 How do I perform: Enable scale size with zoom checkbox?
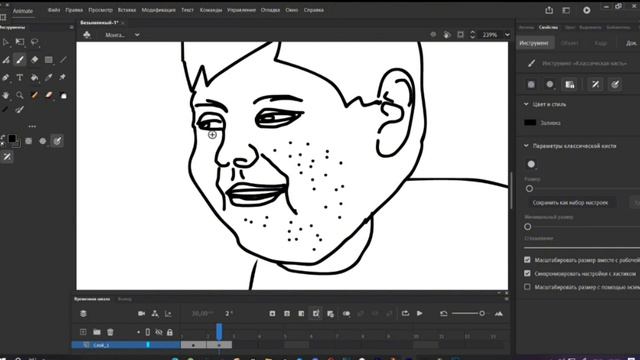pos(527,287)
